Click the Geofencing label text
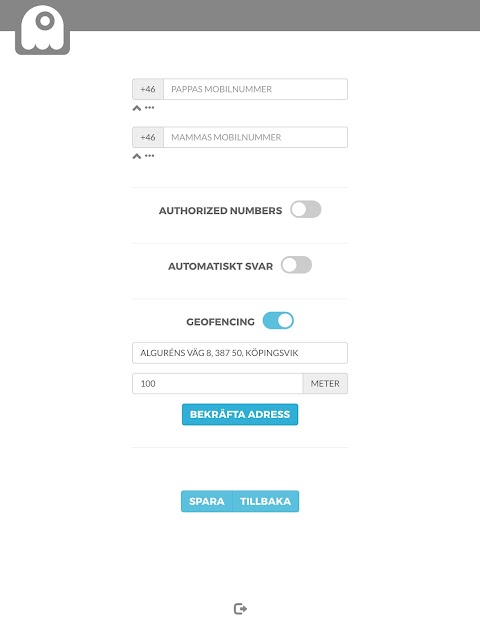480x640 pixels. (220, 322)
